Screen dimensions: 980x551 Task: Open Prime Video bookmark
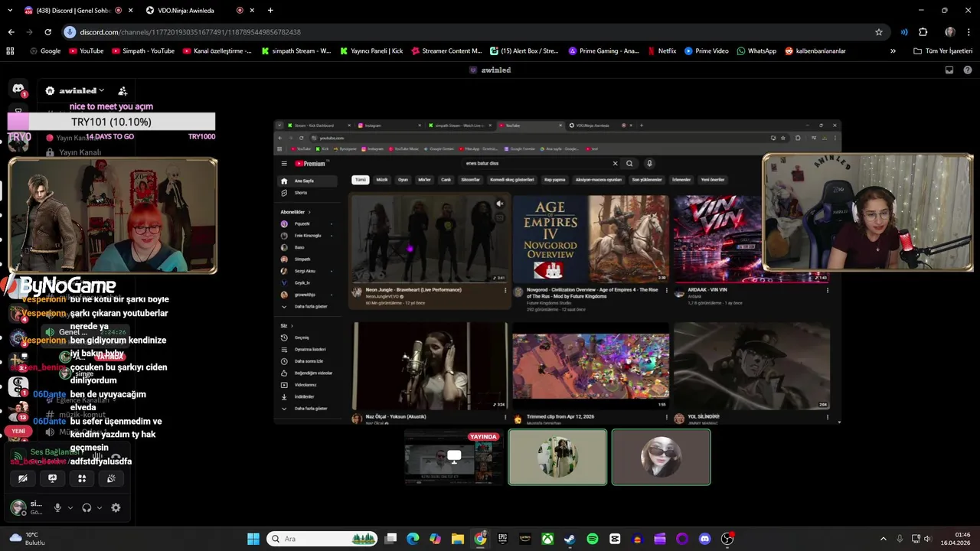pyautogui.click(x=706, y=51)
